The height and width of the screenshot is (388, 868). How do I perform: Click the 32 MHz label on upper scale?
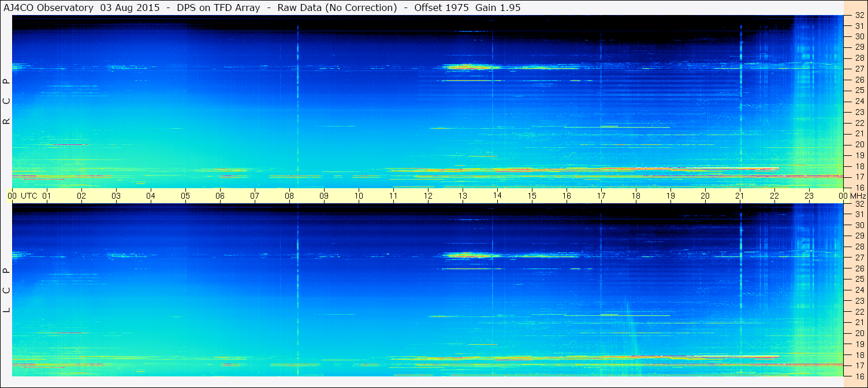click(859, 16)
